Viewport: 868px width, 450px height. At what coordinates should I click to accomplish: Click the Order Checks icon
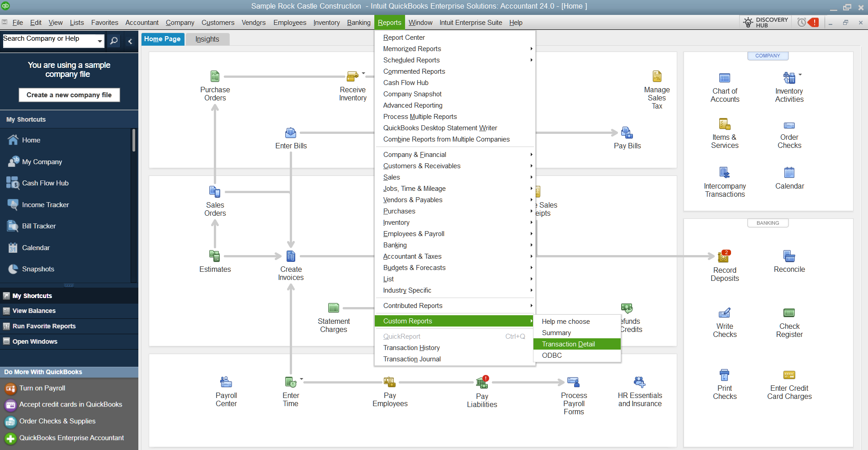pyautogui.click(x=789, y=125)
